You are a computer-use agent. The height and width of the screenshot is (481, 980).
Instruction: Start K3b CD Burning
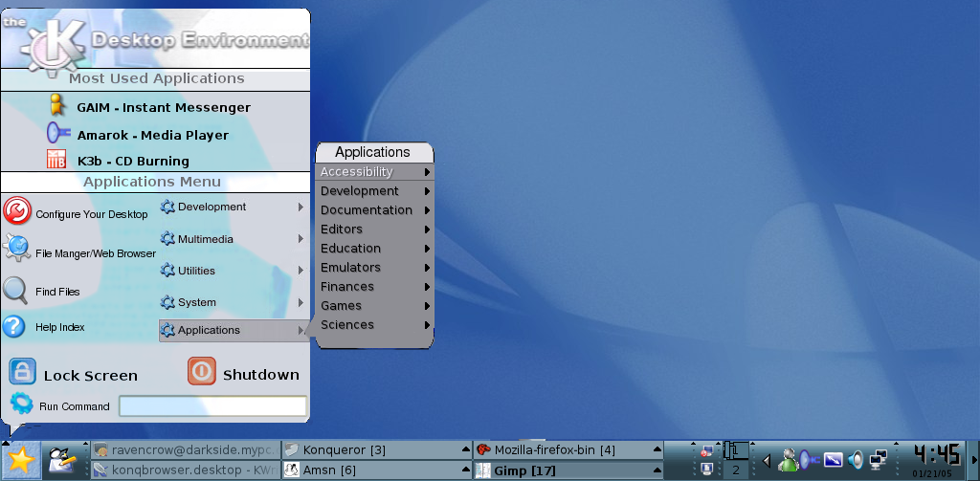(x=119, y=161)
